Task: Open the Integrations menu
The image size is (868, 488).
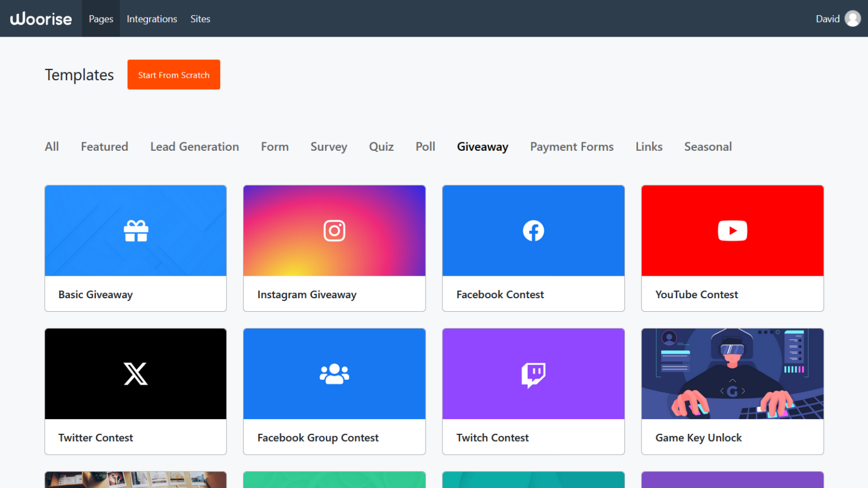Action: point(152,19)
